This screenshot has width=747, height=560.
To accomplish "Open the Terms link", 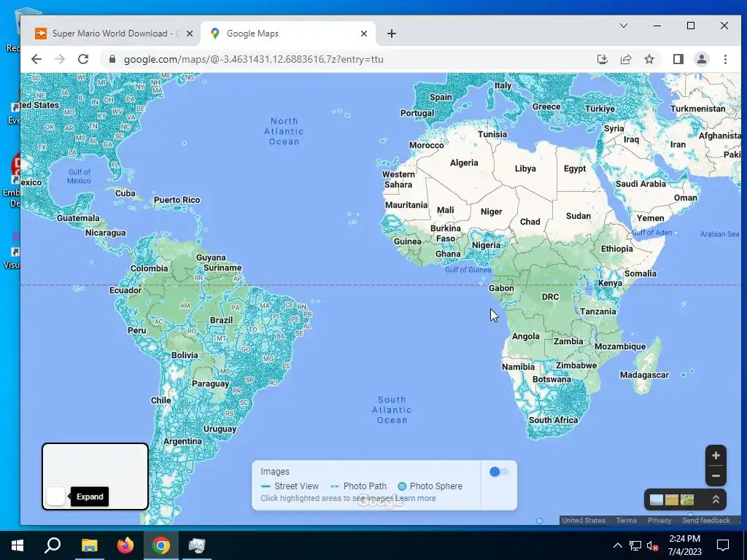I will (627, 520).
